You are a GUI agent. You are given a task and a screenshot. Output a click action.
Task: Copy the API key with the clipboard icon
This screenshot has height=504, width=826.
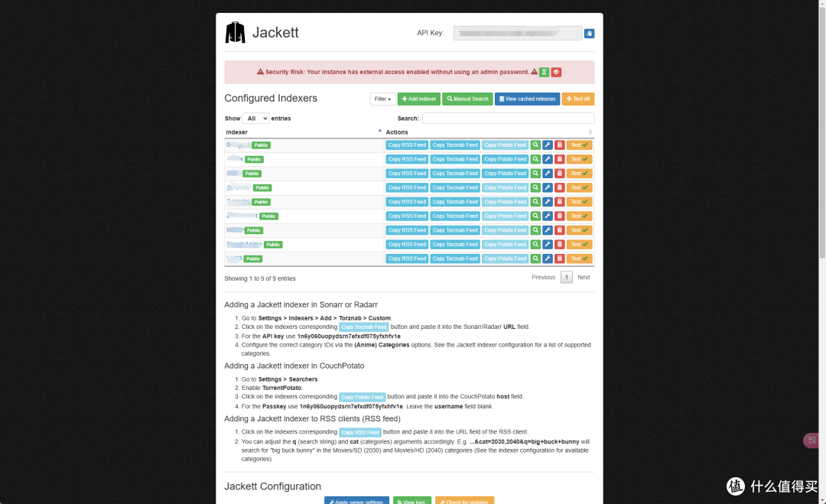click(589, 33)
